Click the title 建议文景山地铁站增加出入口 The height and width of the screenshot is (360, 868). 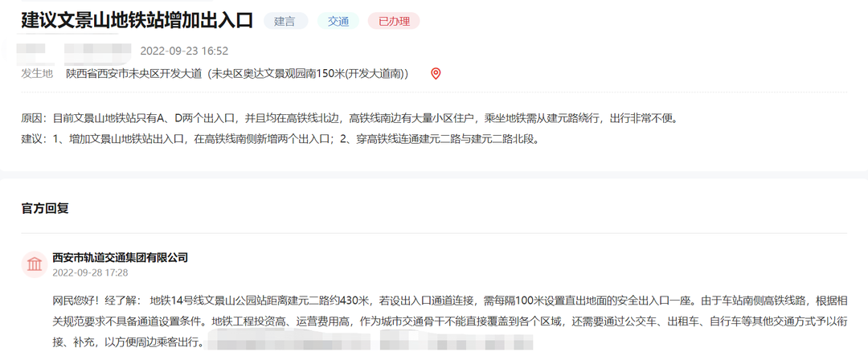pyautogui.click(x=137, y=20)
